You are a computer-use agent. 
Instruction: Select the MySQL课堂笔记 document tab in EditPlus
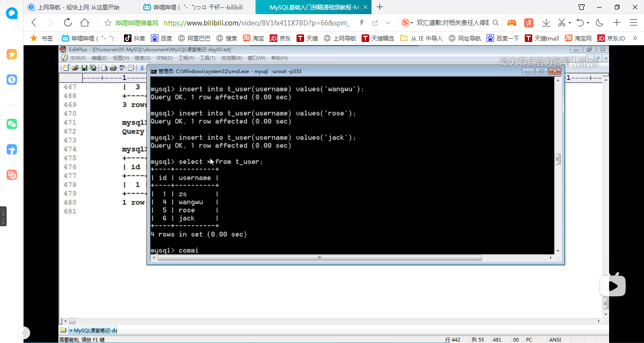[x=93, y=330]
